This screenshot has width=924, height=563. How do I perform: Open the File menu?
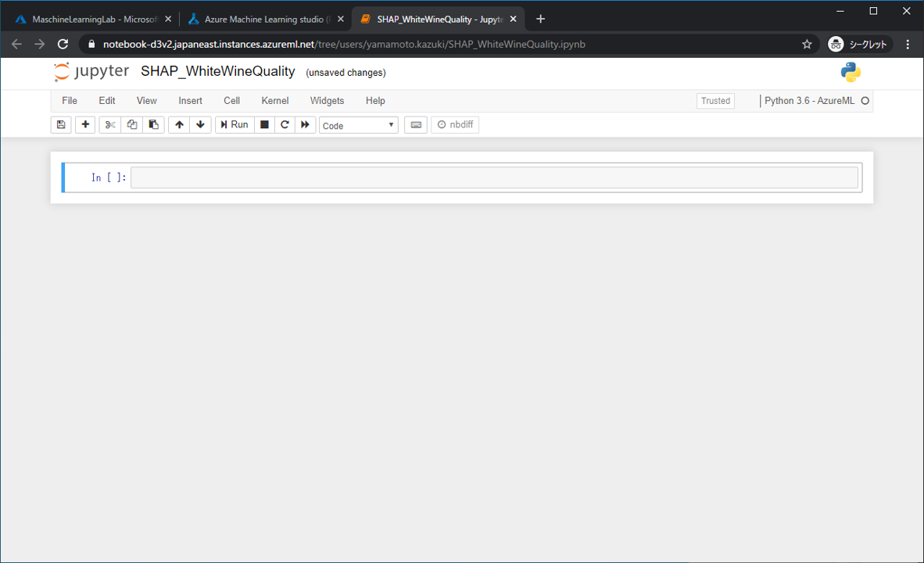point(70,101)
